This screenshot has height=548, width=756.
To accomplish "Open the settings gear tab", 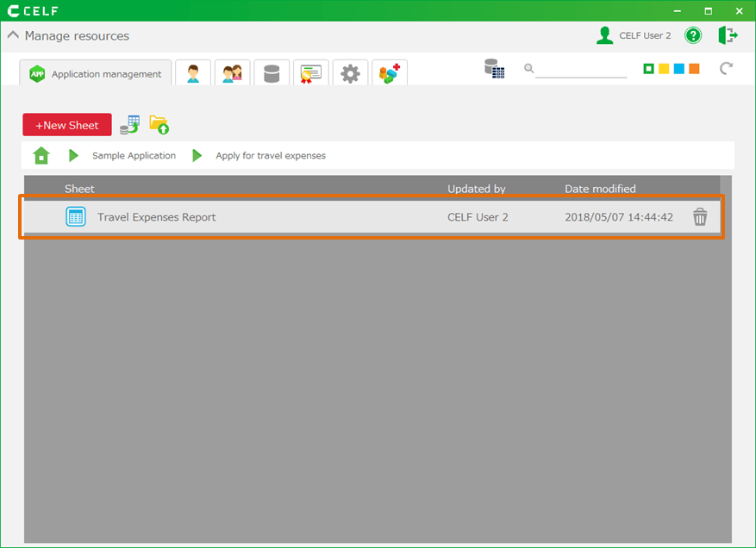I will click(x=350, y=74).
